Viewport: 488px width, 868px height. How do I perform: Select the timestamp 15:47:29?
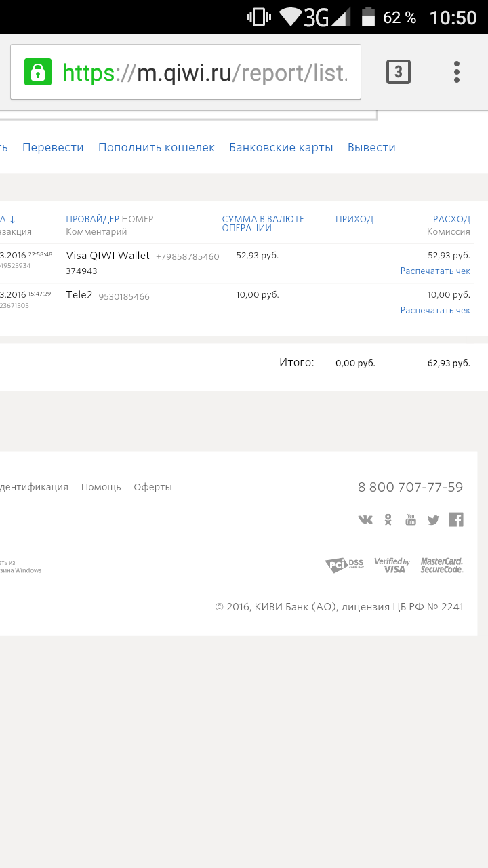(x=39, y=294)
